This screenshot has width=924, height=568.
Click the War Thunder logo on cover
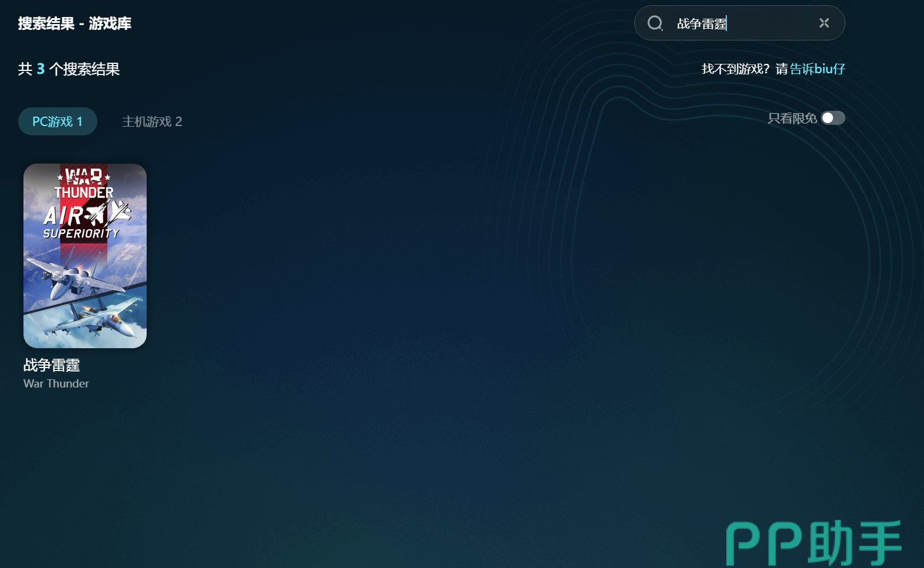click(x=84, y=183)
